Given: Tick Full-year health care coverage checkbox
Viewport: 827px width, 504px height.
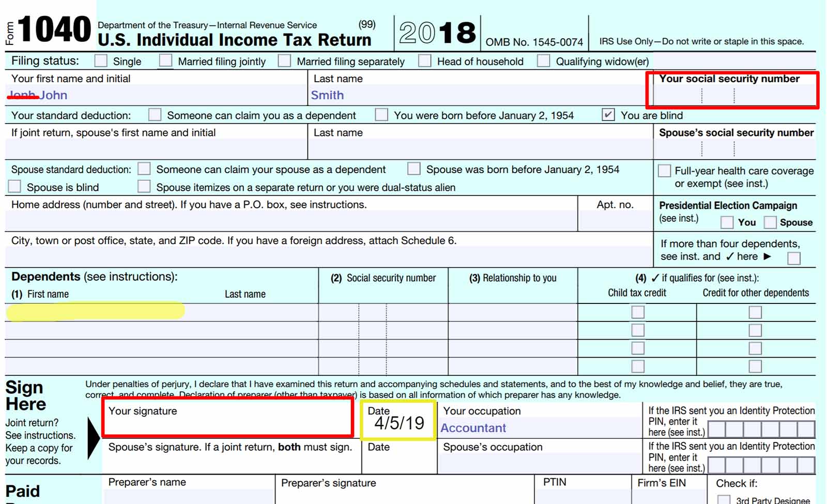Looking at the screenshot, I should 664,171.
